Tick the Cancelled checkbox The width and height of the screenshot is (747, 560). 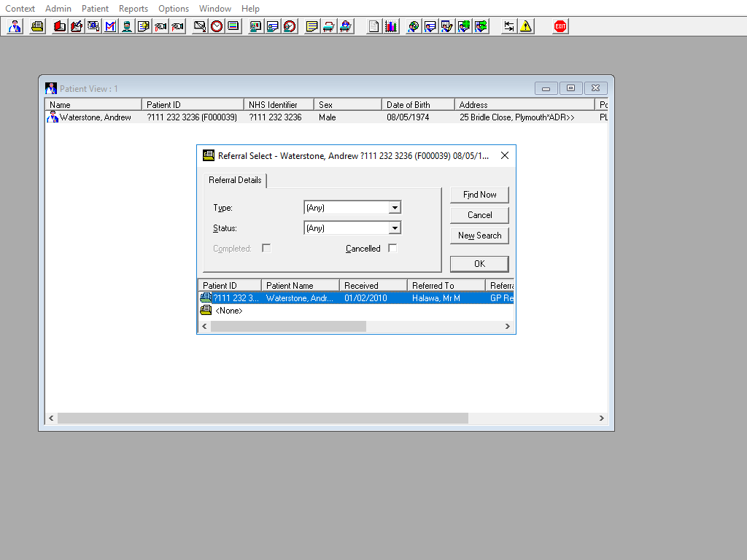coord(392,248)
